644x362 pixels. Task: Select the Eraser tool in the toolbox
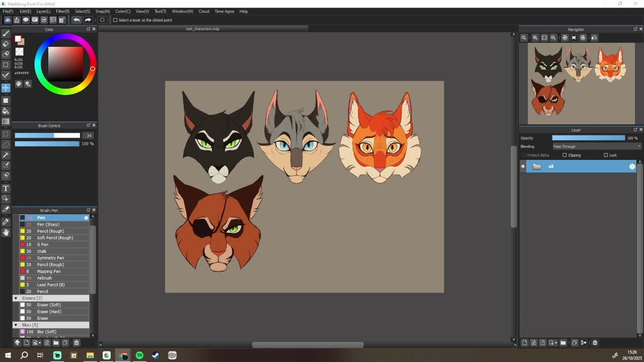[6, 44]
